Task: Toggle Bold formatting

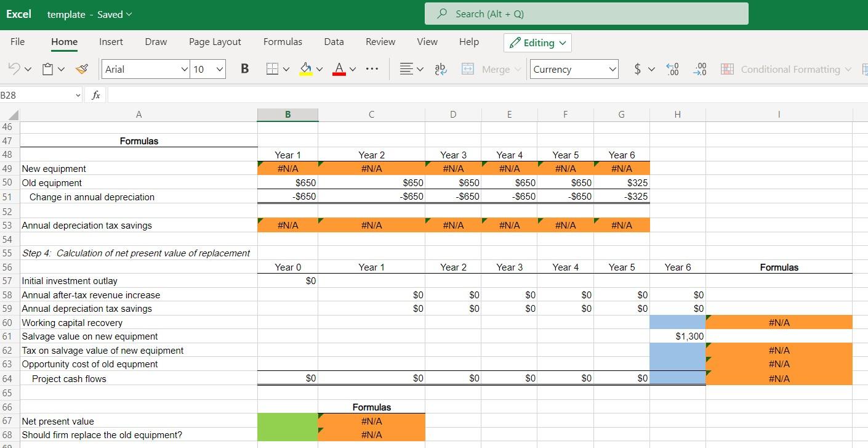Action: (244, 69)
